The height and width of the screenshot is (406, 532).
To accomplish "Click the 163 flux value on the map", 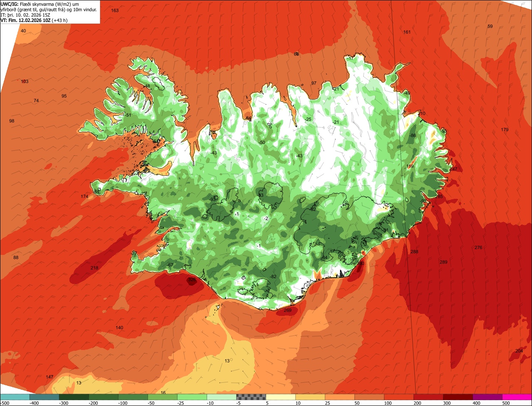I will pos(115,10).
